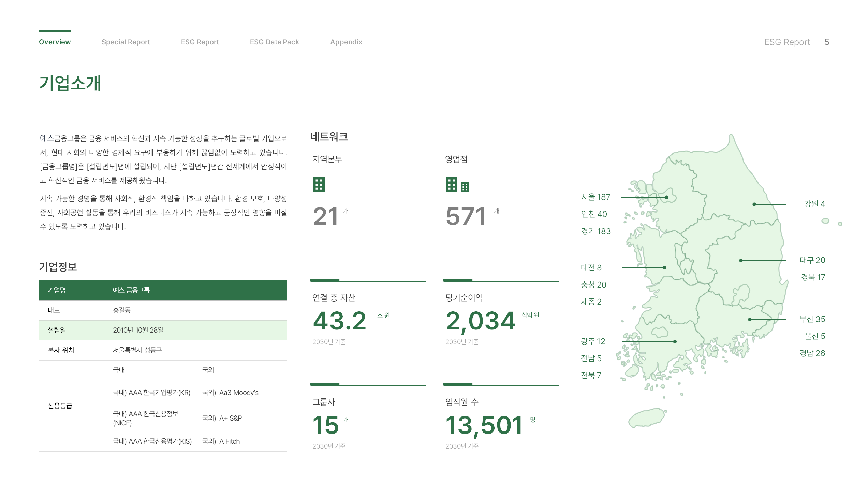
Task: Switch to Special Report tab
Action: [126, 42]
